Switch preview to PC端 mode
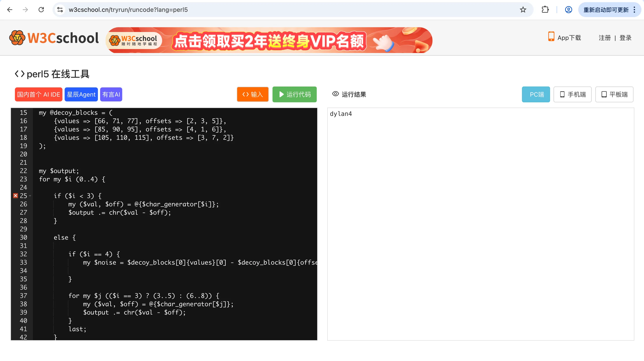 (536, 94)
